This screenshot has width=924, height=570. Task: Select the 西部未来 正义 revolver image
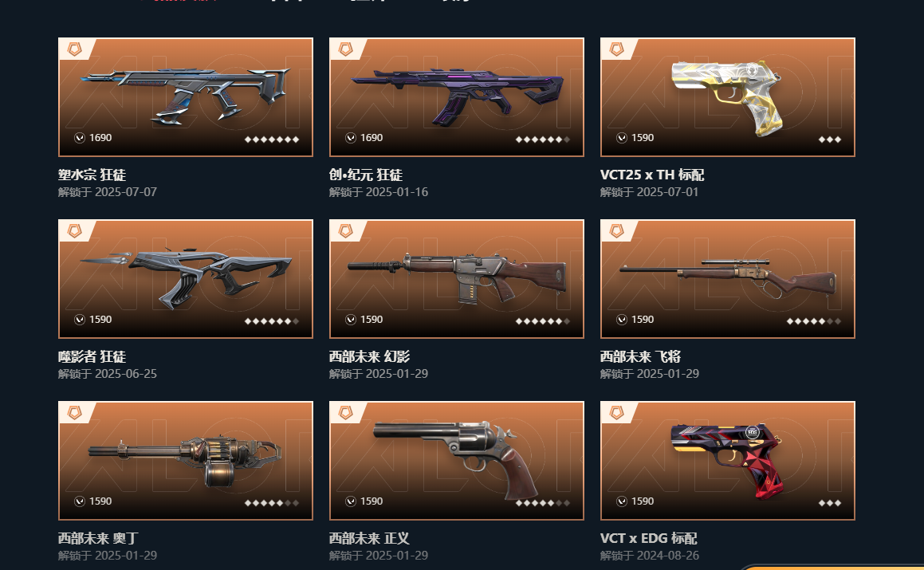coord(458,460)
